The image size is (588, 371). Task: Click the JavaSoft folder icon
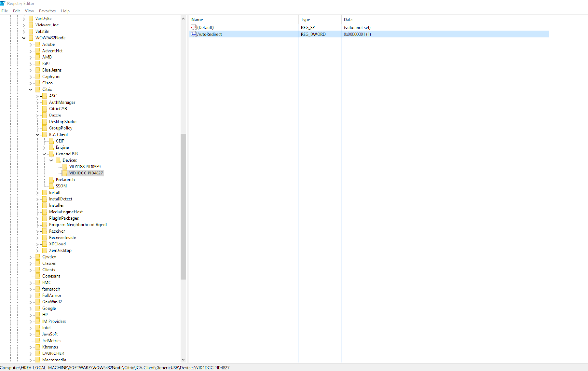38,334
